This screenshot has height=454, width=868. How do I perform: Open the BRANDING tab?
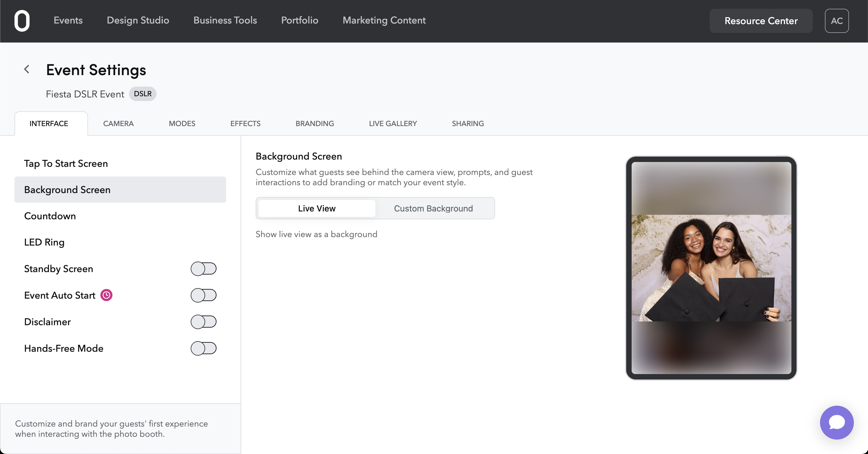(x=315, y=123)
